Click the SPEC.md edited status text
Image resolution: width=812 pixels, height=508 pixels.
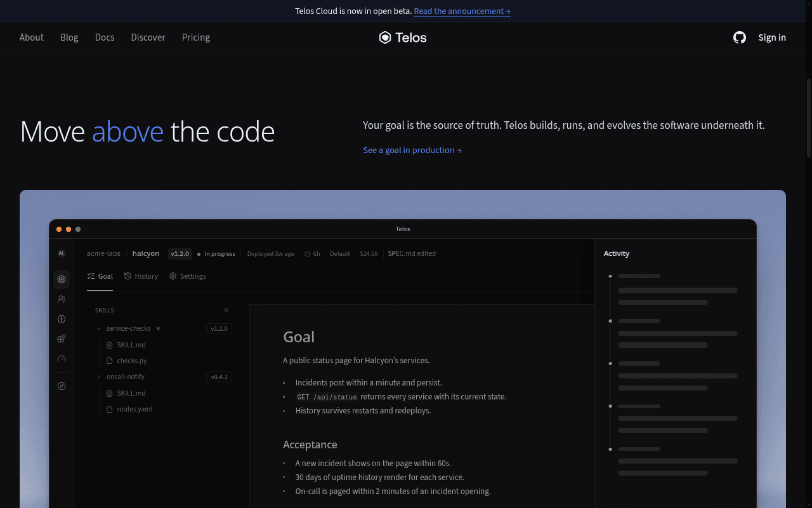[x=412, y=253]
